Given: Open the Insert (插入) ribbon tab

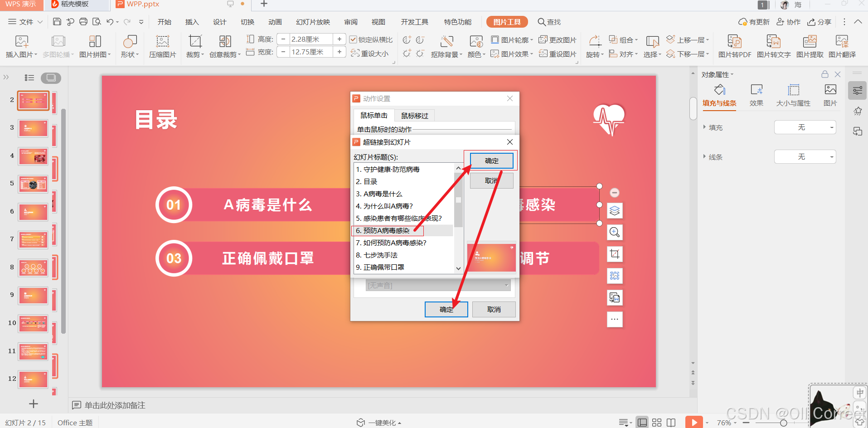Looking at the screenshot, I should coord(192,22).
